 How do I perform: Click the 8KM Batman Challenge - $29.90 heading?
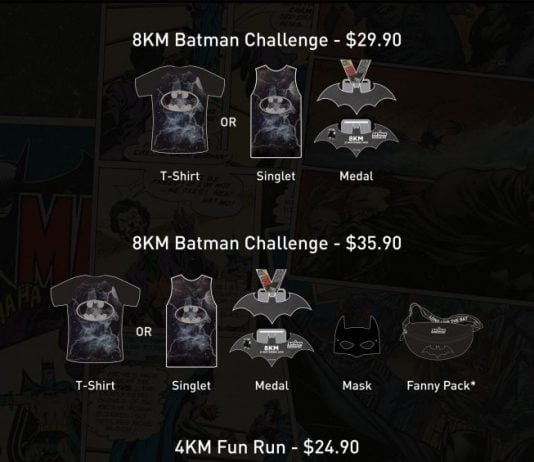coord(267,40)
